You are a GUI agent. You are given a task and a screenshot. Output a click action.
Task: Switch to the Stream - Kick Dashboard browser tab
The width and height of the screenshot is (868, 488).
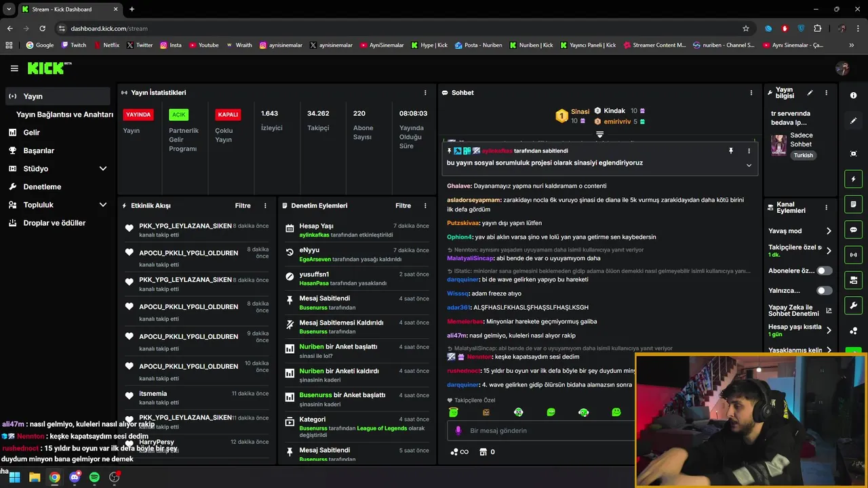tap(69, 9)
